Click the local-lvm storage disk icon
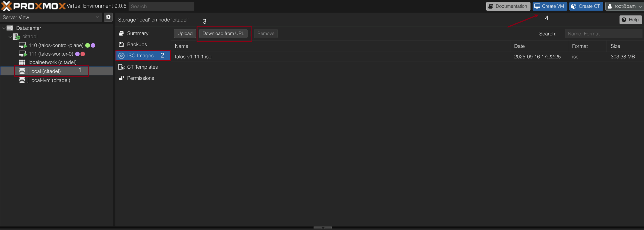The height and width of the screenshot is (230, 644). (22, 80)
